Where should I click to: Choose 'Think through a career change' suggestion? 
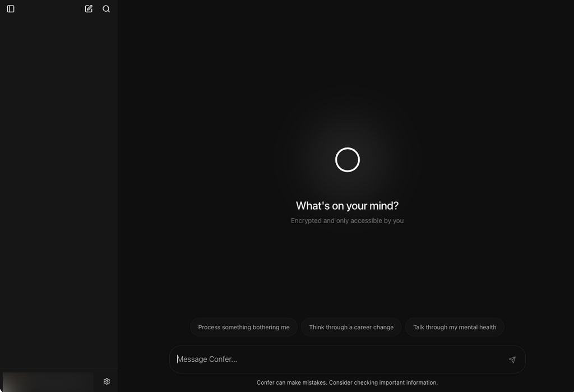pyautogui.click(x=351, y=328)
